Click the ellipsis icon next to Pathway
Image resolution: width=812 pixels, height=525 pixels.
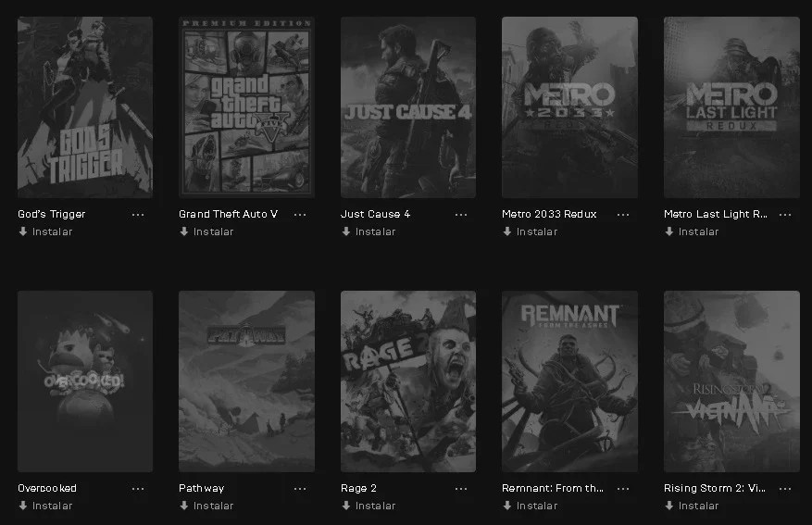coord(300,488)
